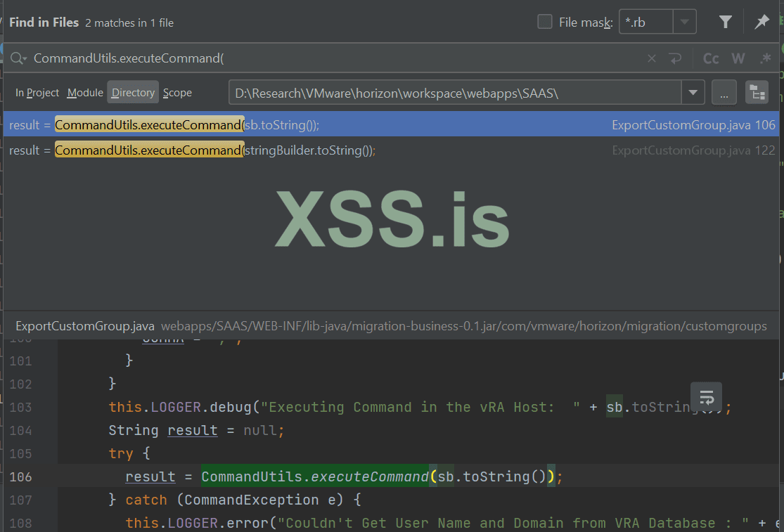Click catch CommandException line

coord(235,500)
